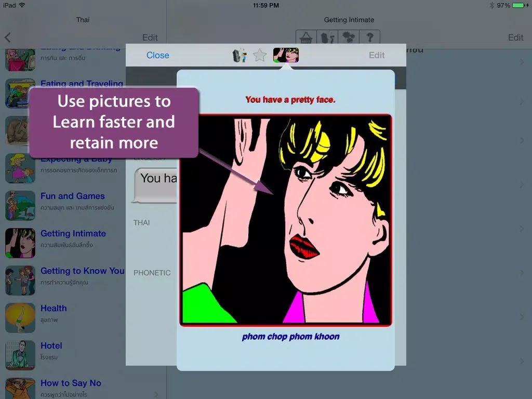Tap the speaker audio icon in popup header
Image resolution: width=532 pixels, height=399 pixels.
click(239, 55)
